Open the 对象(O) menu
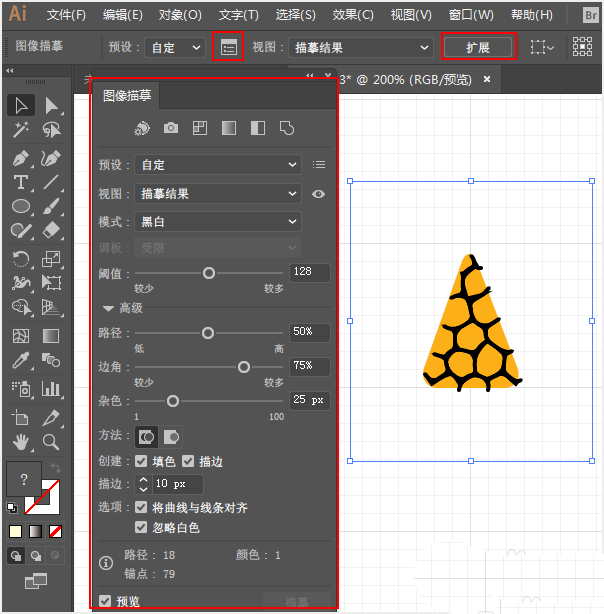Viewport: 604px width, 614px height. 180,15
